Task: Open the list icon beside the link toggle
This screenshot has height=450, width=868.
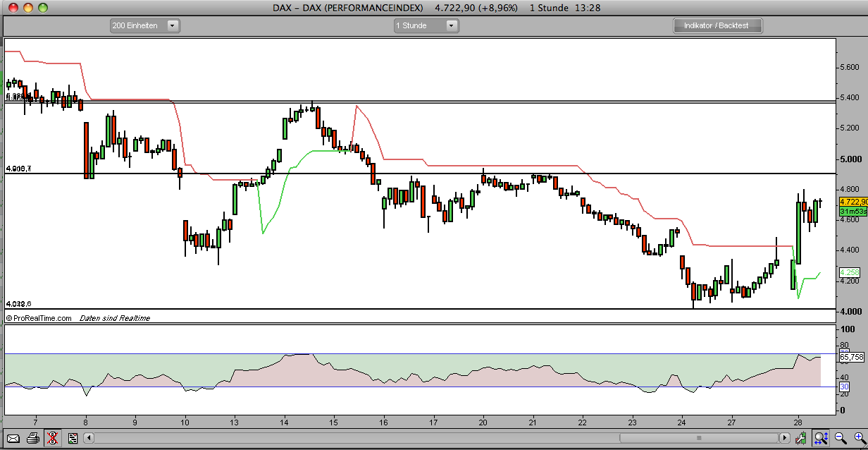Action: coord(73,438)
